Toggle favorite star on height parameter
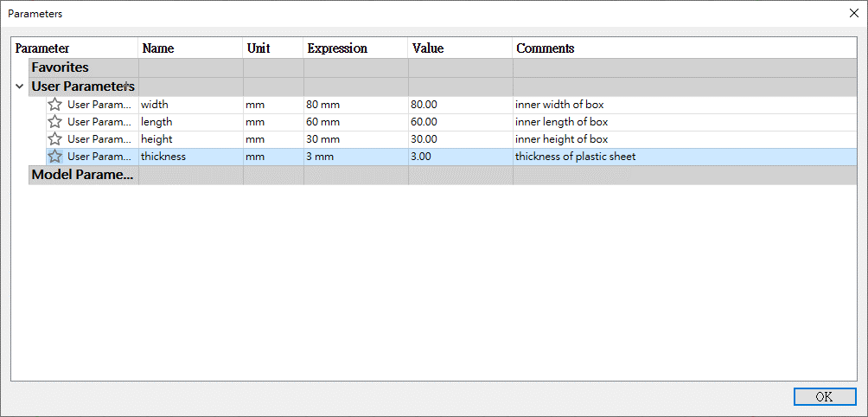This screenshot has width=868, height=417. 55,139
